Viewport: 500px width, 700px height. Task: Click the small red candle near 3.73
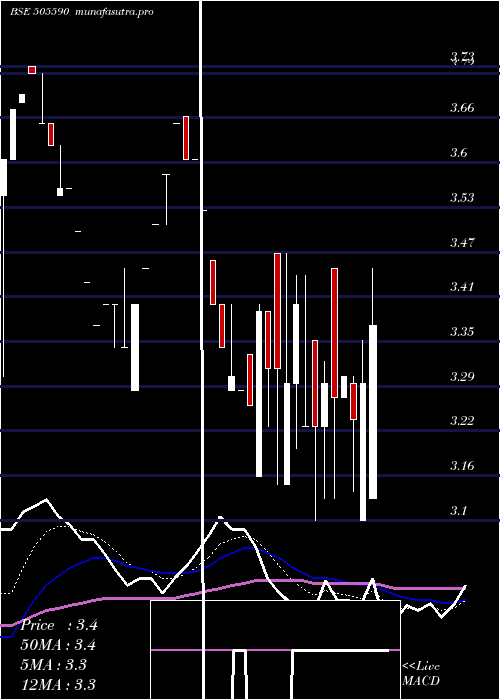[x=32, y=70]
